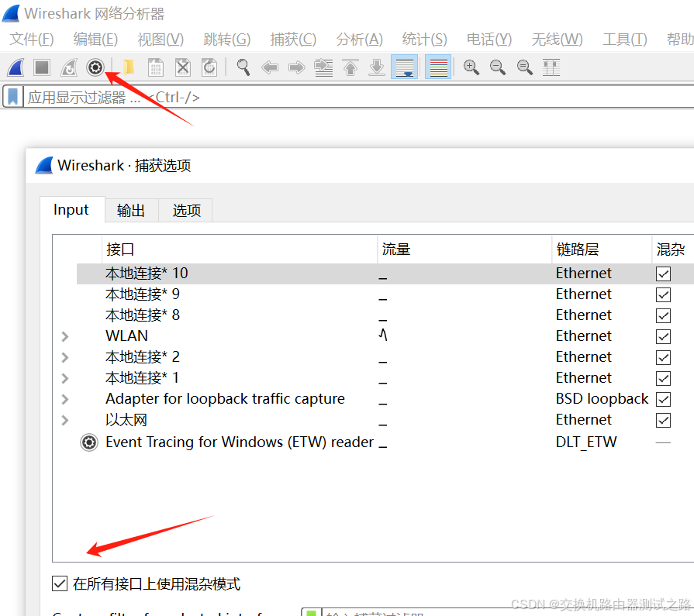Expand the 以太网 interface row
Screen dimensions: 694x616
tap(64, 420)
